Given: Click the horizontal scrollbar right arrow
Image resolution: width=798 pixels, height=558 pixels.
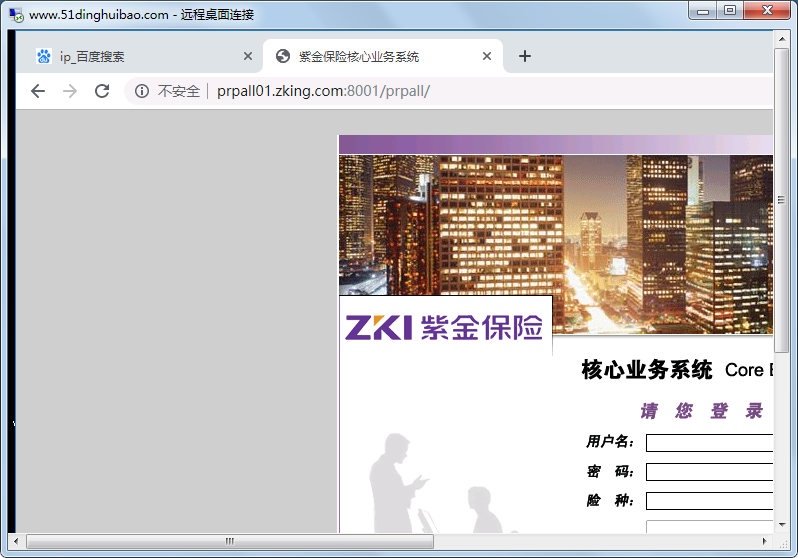Looking at the screenshot, I should coord(764,541).
